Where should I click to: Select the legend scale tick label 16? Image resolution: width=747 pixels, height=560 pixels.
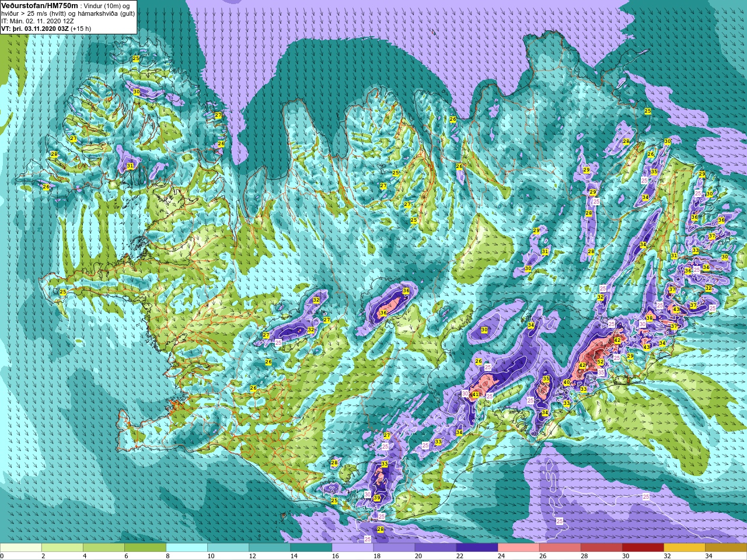coord(335,556)
